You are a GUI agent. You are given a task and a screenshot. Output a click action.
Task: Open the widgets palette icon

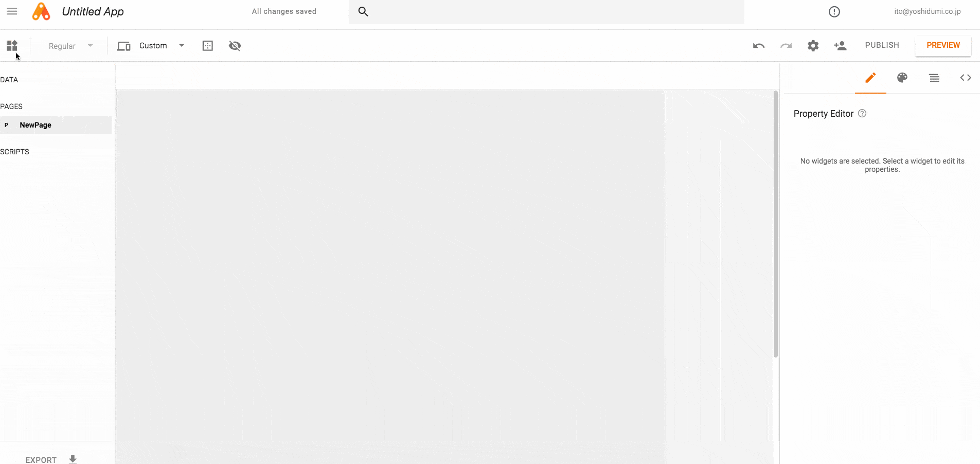12,46
